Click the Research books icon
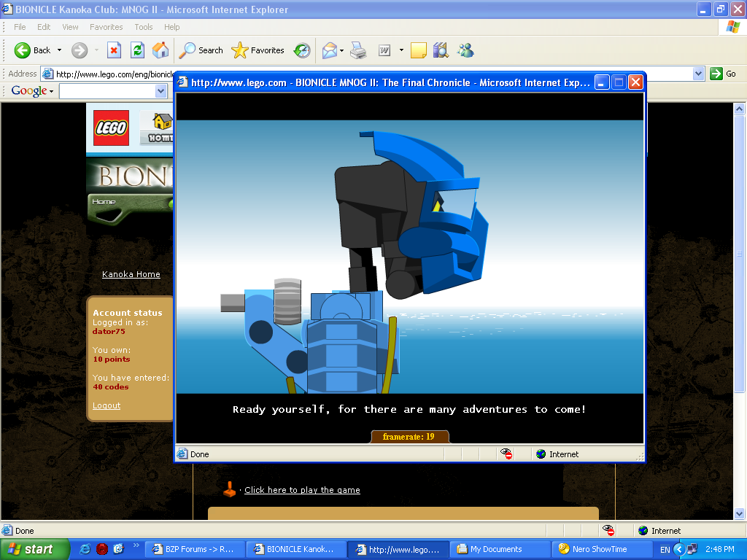 coord(441,50)
